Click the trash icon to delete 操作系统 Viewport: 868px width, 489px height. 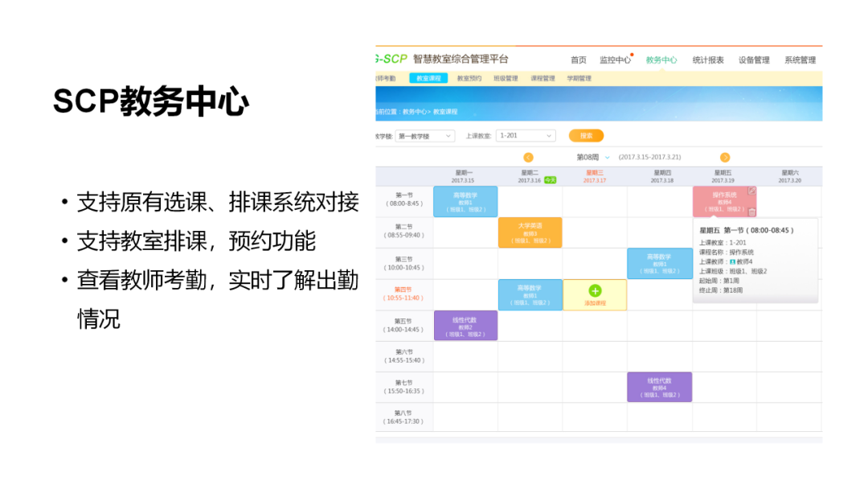[751, 211]
